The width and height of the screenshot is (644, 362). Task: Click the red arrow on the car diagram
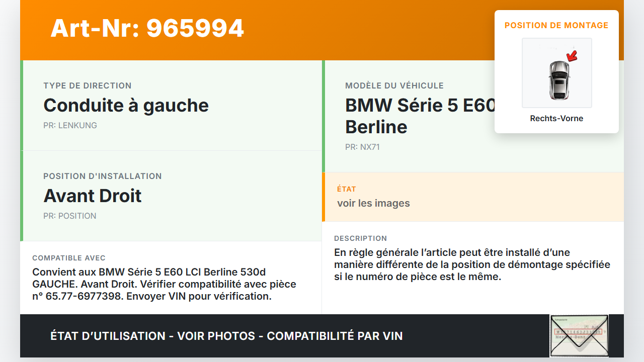pos(572,55)
